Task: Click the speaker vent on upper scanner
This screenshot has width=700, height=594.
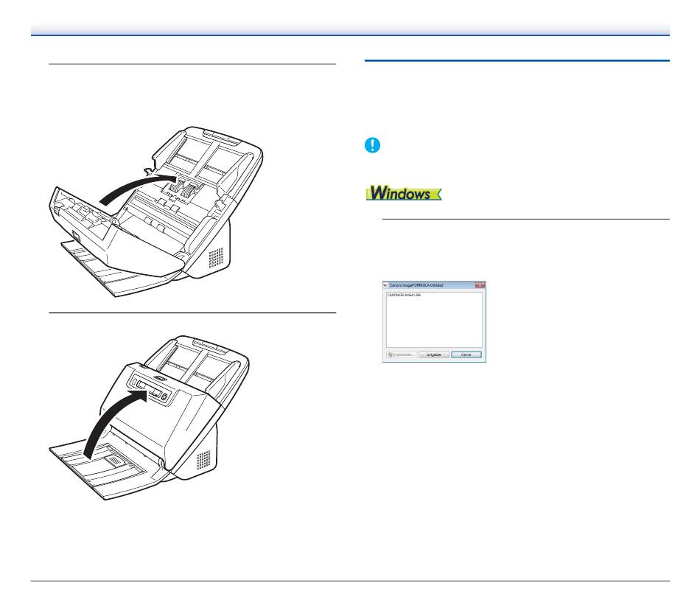Action: pos(216,258)
